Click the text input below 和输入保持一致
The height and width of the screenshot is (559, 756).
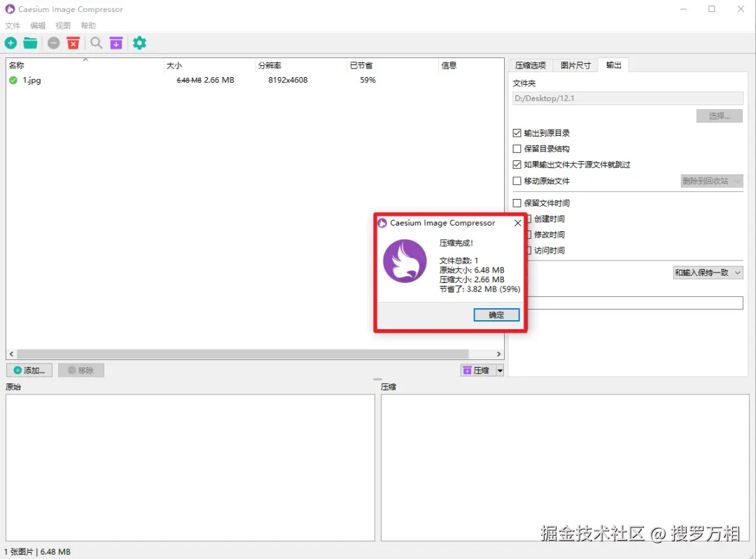click(636, 303)
